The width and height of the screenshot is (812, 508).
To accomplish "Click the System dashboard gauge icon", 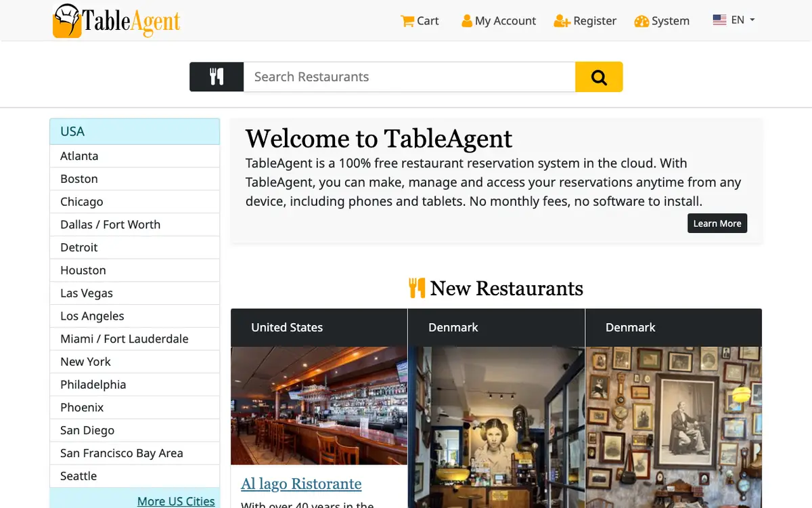I will click(641, 22).
